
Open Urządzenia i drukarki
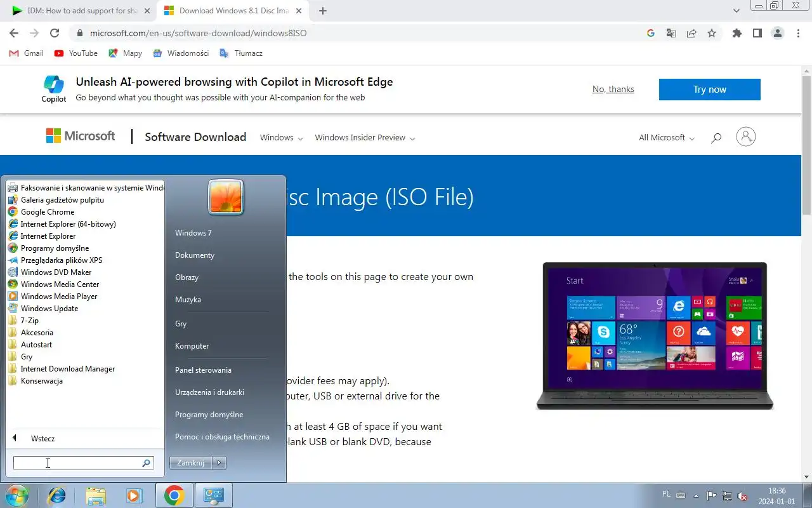(x=210, y=392)
